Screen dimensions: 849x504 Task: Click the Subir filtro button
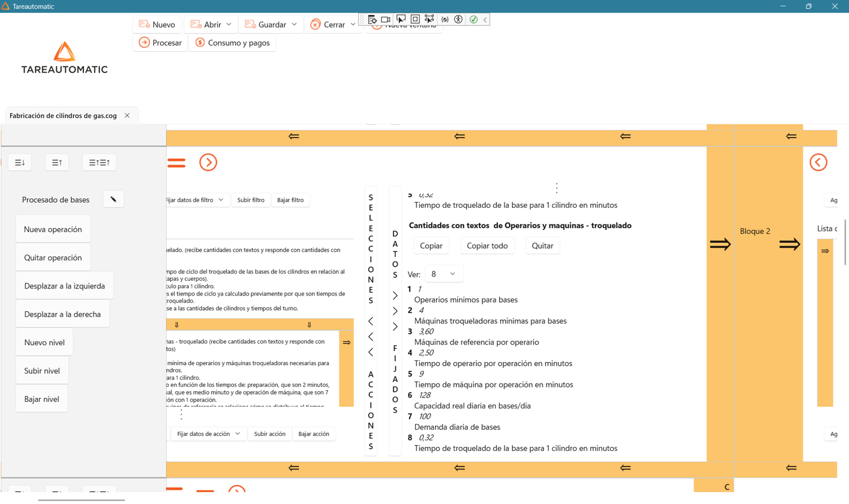251,200
